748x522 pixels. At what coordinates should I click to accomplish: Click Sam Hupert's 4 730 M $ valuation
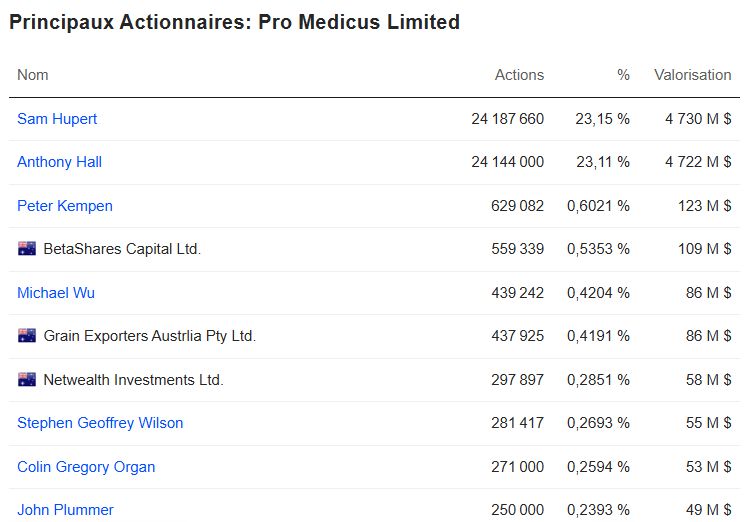[x=698, y=119]
